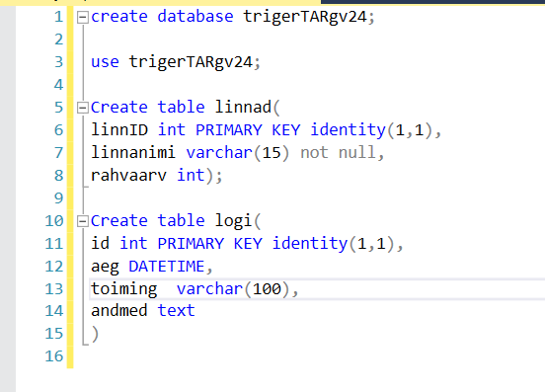Screen dimensions: 545x392
Task: Place cursor on linnID column name
Action: pyautogui.click(x=119, y=130)
